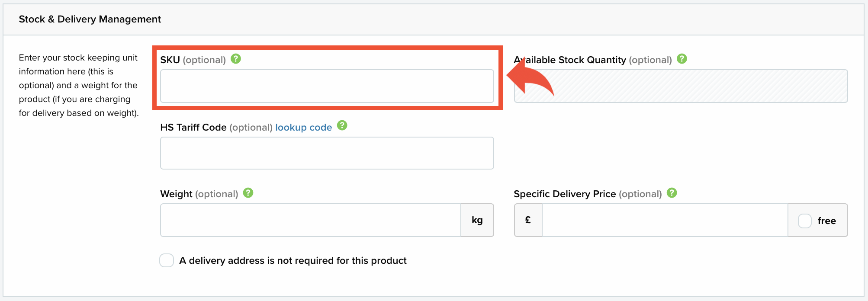Screen dimensions: 868x301
Task: Tick the free delivery checkbox
Action: coord(805,221)
